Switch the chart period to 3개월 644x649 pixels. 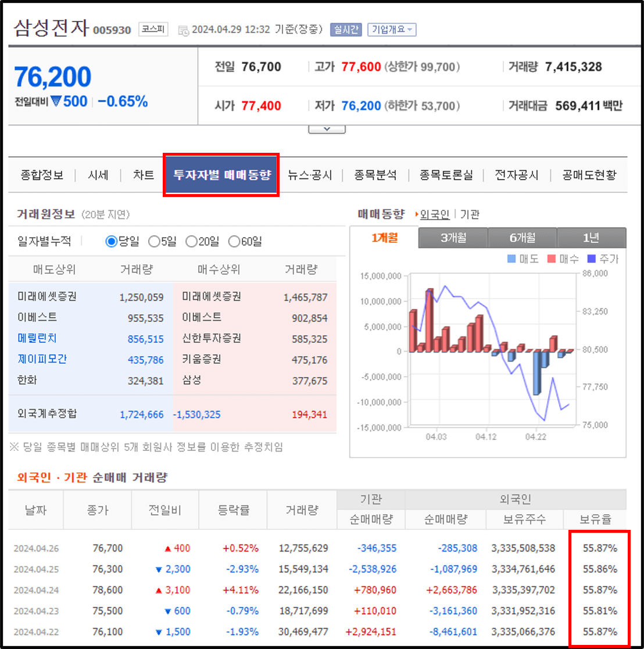point(453,238)
